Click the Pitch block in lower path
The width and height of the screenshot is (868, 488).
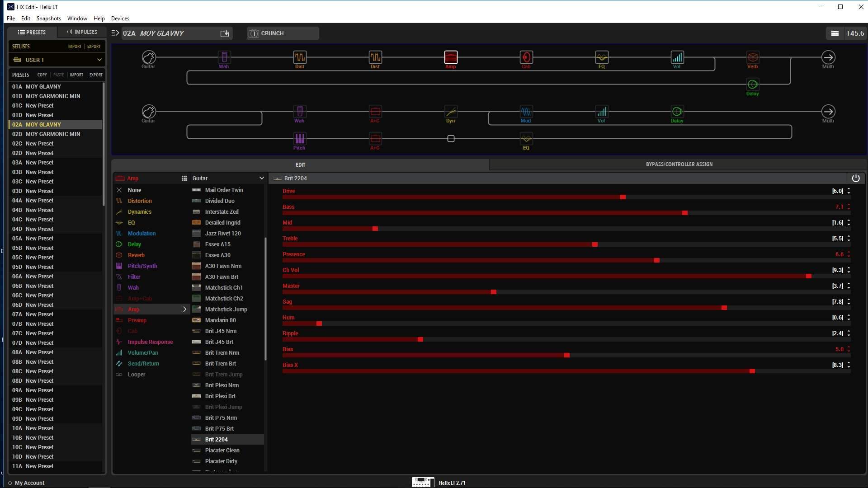click(x=299, y=139)
